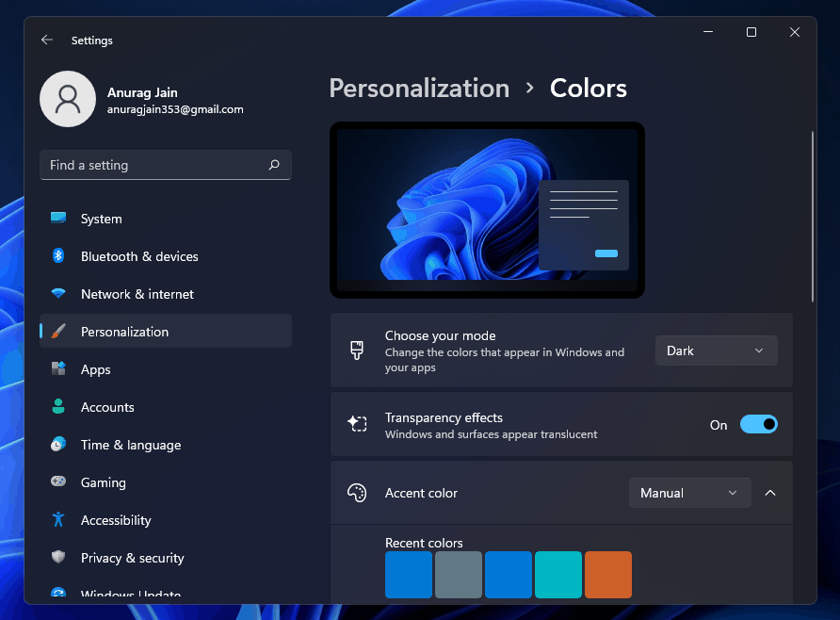
Task: Select Personalization in the sidebar
Action: tap(166, 331)
